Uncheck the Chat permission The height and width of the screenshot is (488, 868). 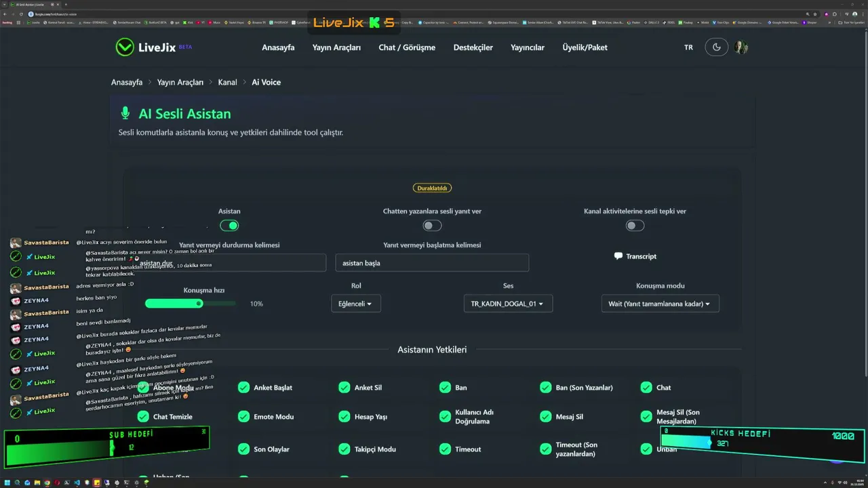[646, 388]
